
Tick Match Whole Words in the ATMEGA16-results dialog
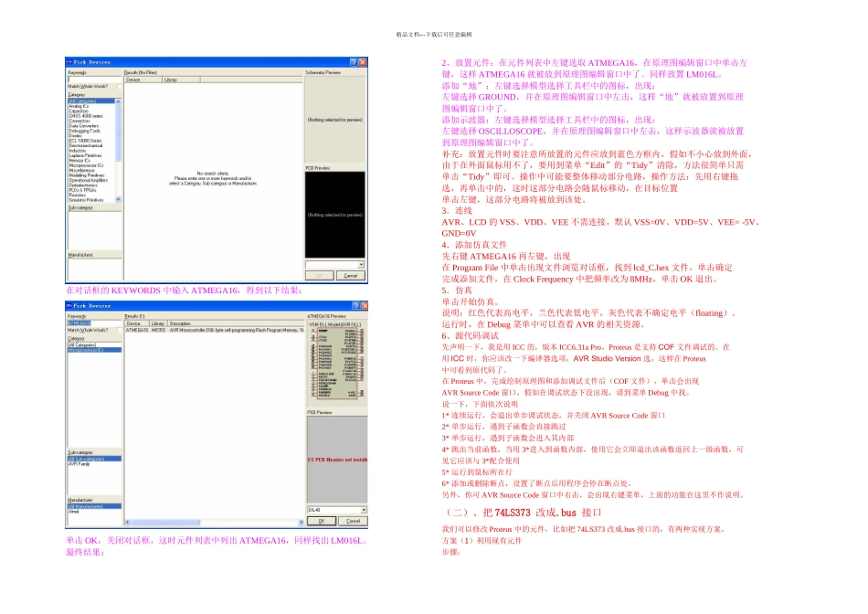coord(120,330)
